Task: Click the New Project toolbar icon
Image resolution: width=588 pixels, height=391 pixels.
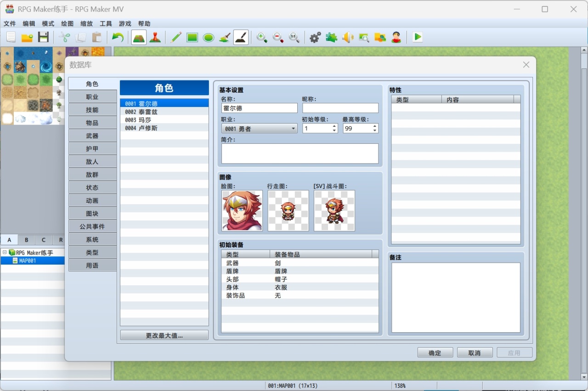Action: pos(11,37)
